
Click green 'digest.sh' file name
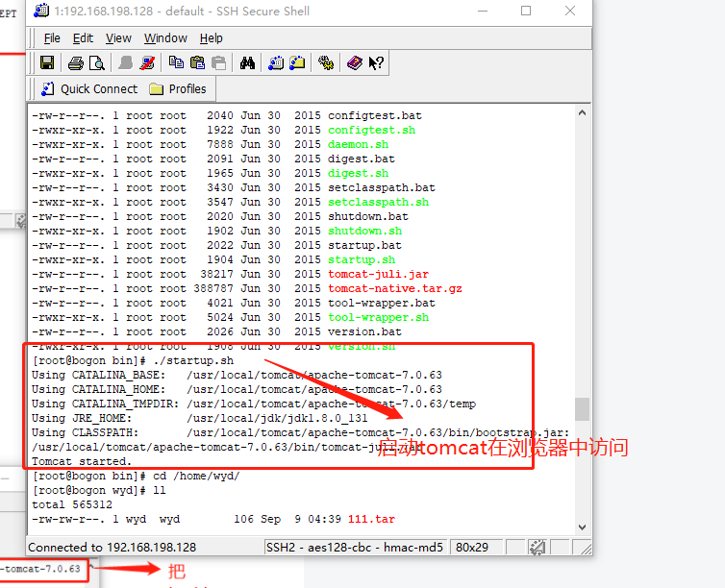click(x=358, y=173)
